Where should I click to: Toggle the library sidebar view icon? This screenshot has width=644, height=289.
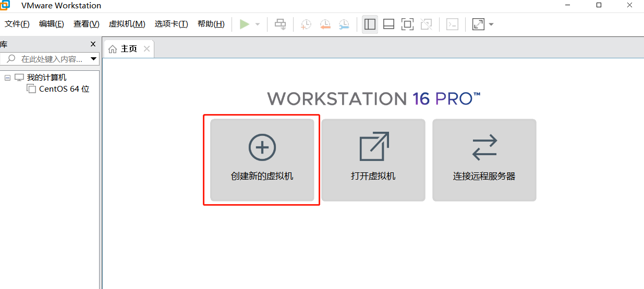click(370, 24)
